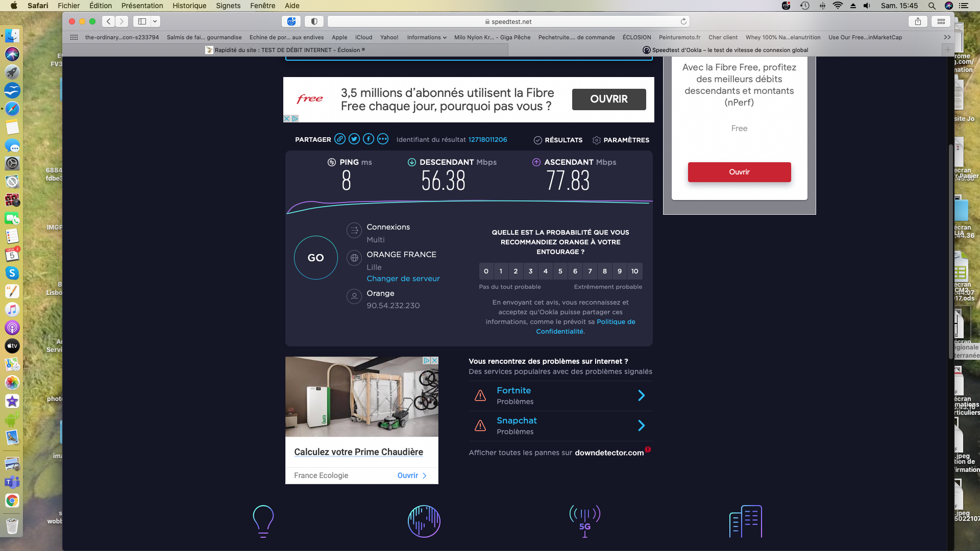Click the speedtest.net address bar
This screenshot has height=551, width=980.
(x=508, y=21)
